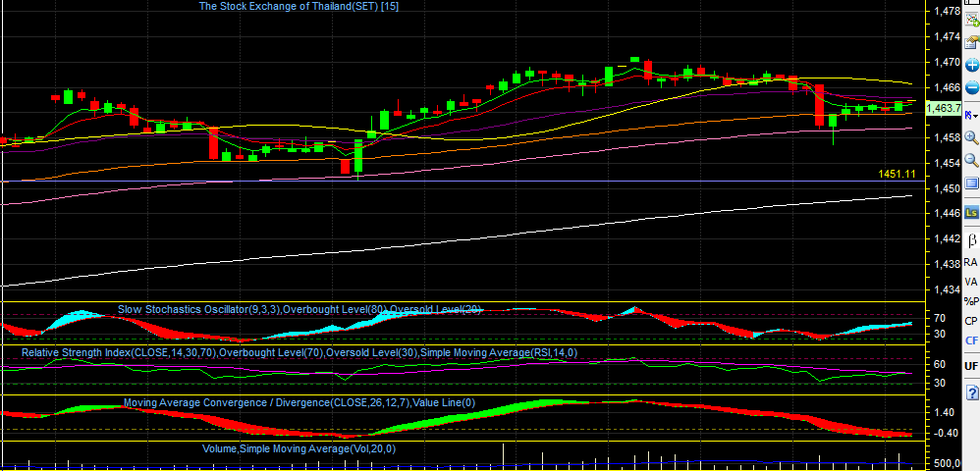This screenshot has width=980, height=471.
Task: Click the VA sidebar button
Action: [x=970, y=282]
